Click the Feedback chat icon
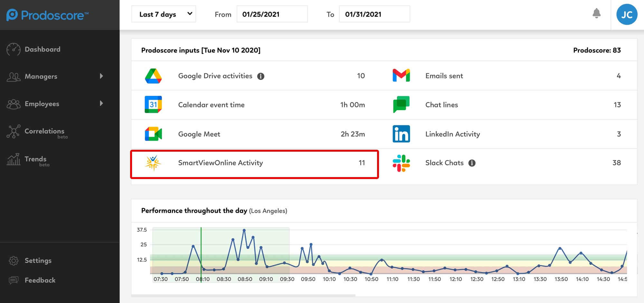 tap(14, 280)
